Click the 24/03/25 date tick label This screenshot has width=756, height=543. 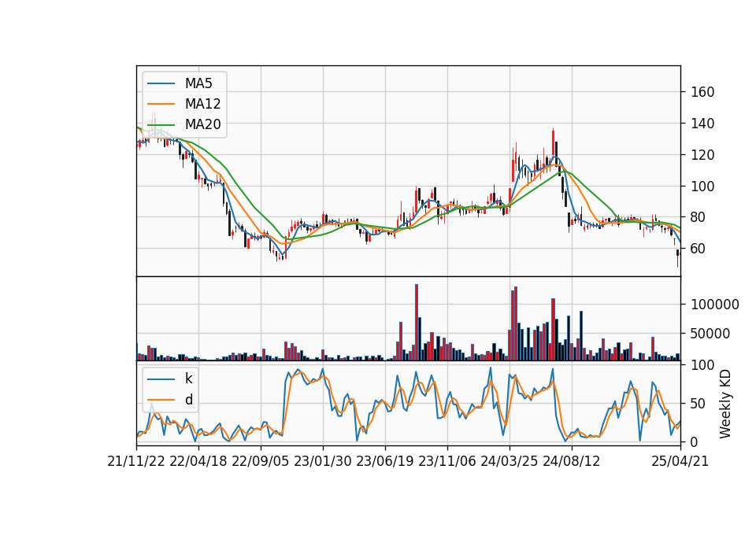click(x=510, y=461)
